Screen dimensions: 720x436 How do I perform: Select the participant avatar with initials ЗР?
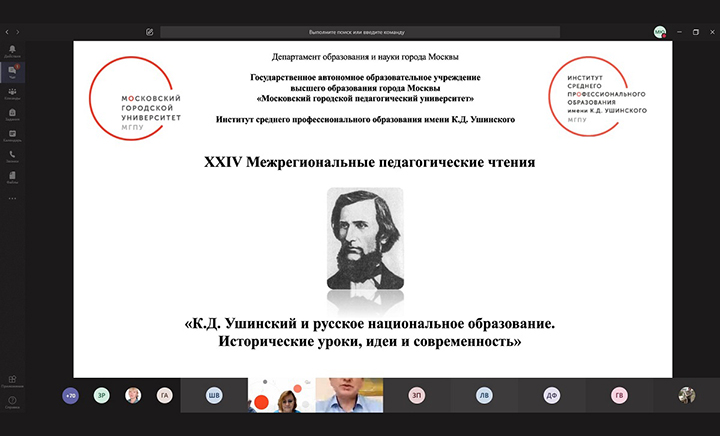tap(101, 395)
